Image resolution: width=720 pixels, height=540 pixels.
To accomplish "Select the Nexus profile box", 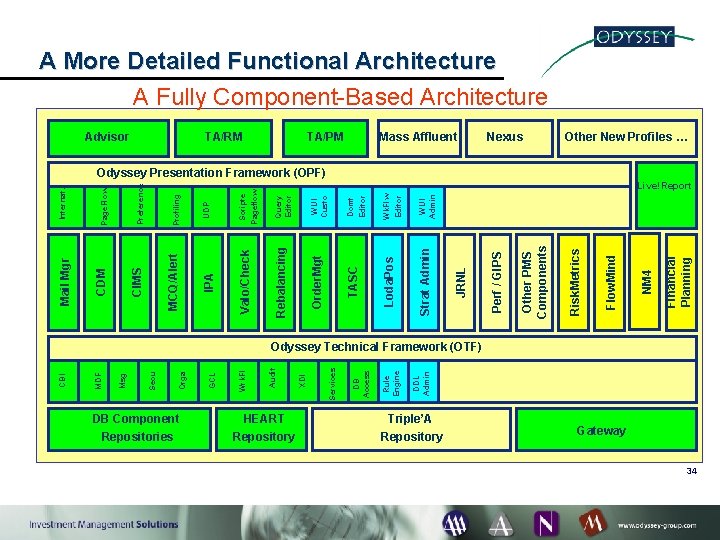I will [509, 138].
